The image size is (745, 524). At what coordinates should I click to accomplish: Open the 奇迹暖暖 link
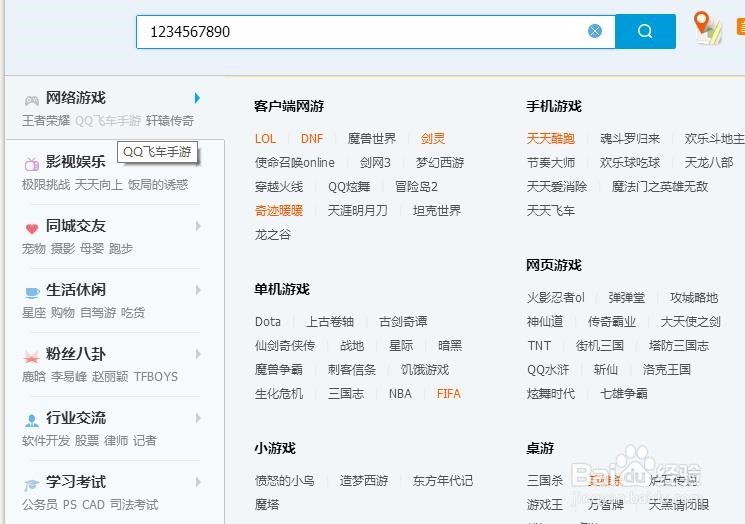pos(279,210)
